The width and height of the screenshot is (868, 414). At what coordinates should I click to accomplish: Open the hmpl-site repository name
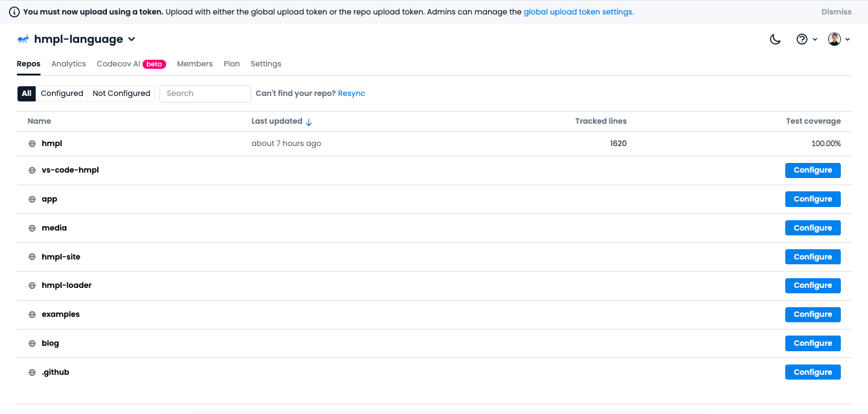pos(61,257)
